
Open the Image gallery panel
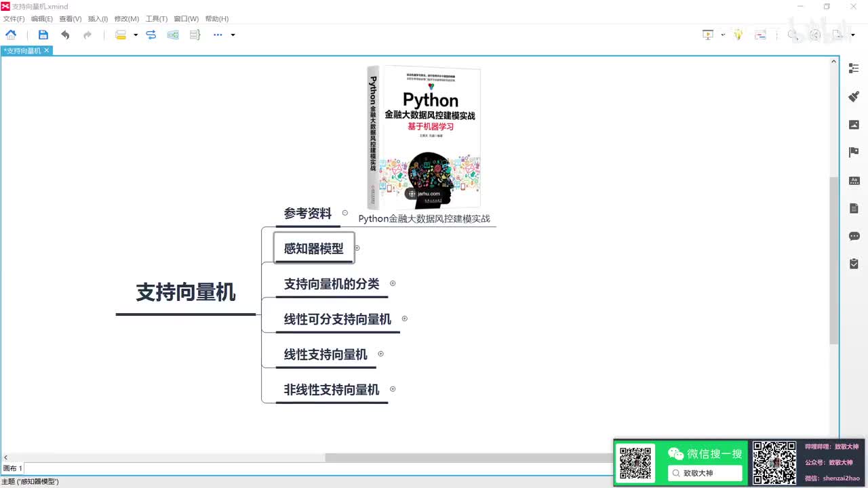pos(854,125)
